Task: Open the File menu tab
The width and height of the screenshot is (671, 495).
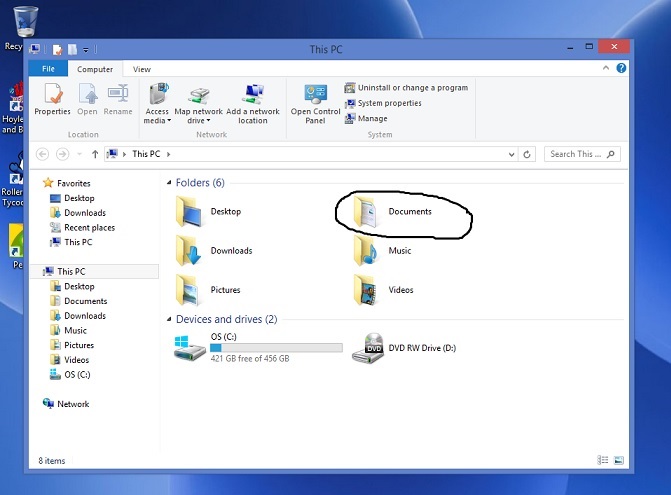Action: click(47, 69)
